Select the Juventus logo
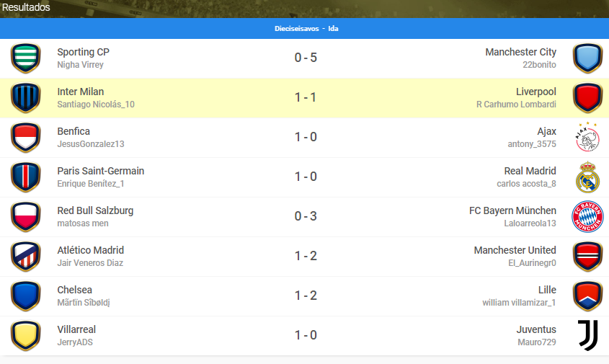609x364 pixels. [587, 335]
